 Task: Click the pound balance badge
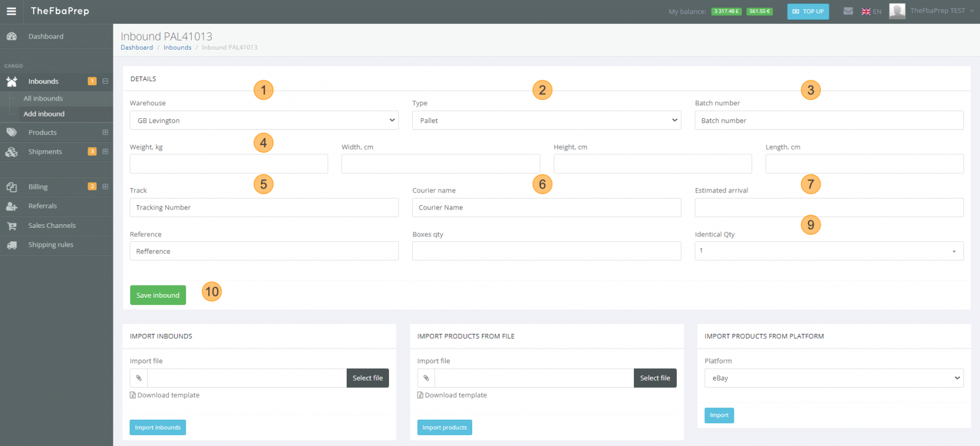click(x=726, y=11)
